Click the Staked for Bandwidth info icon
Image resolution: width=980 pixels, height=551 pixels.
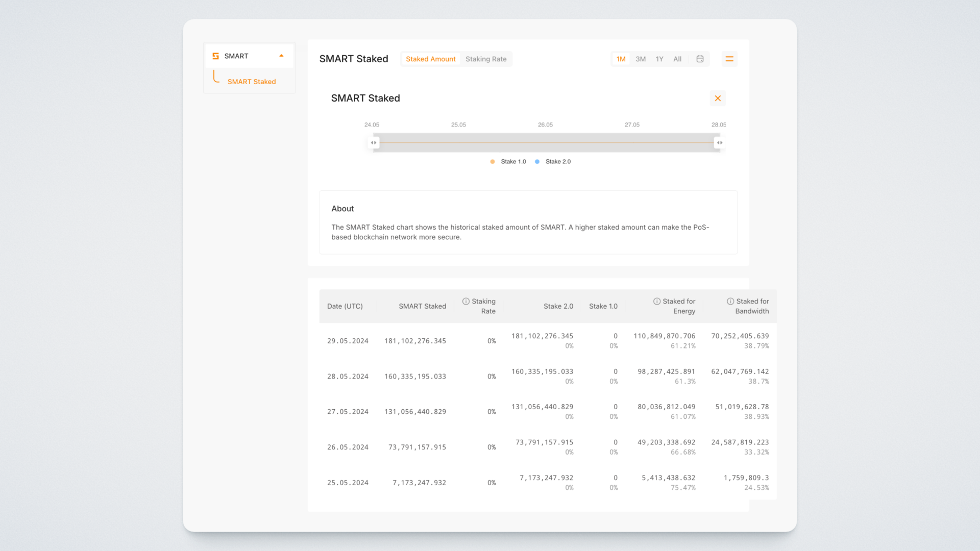pos(730,302)
